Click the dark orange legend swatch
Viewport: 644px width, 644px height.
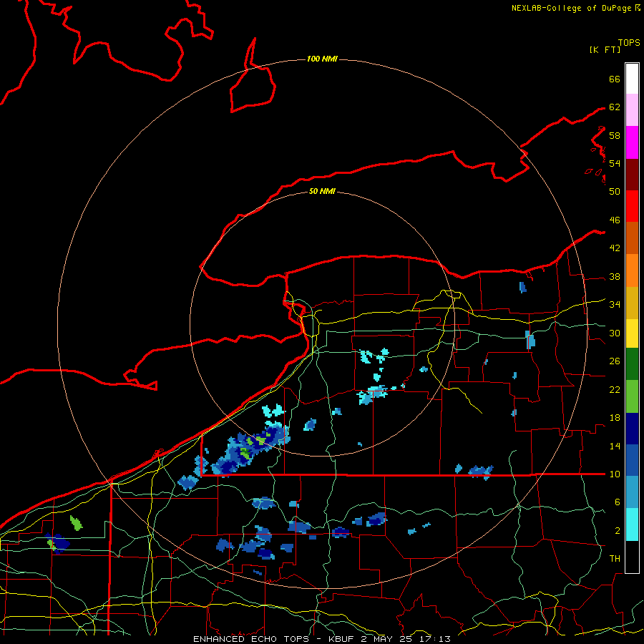(632, 238)
